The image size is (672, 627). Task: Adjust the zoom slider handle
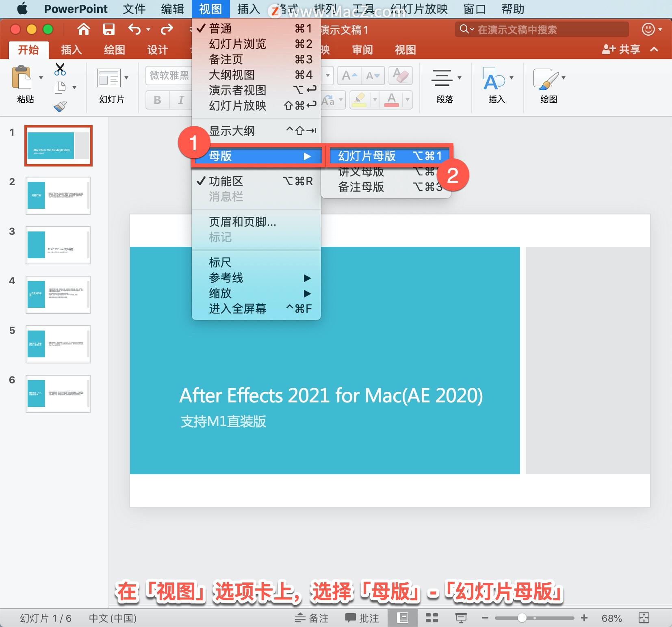pyautogui.click(x=522, y=618)
